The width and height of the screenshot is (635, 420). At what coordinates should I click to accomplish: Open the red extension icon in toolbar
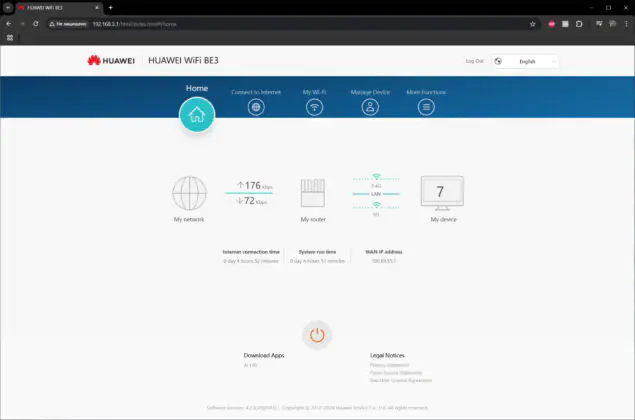click(552, 24)
